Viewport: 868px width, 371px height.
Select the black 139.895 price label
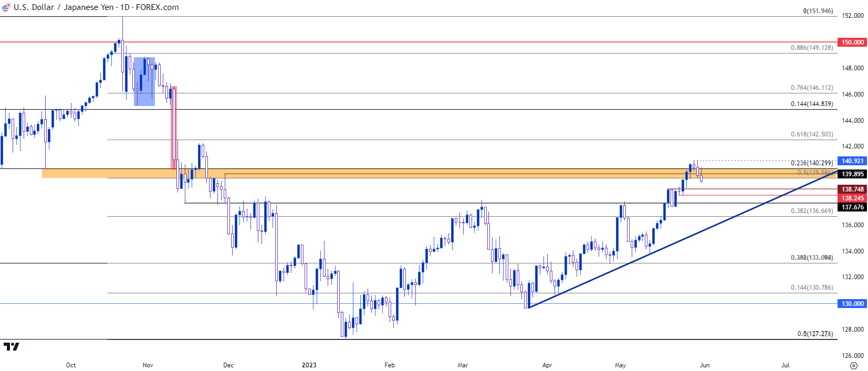tap(852, 174)
